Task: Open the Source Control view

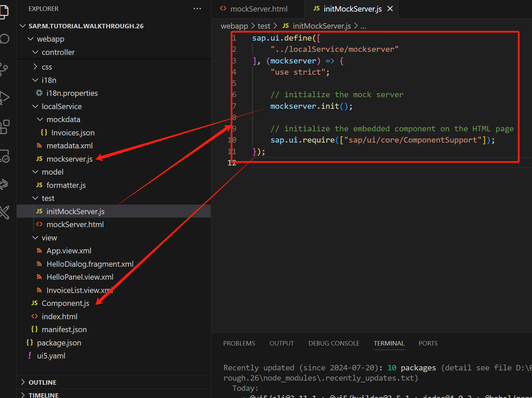Action: 4,69
